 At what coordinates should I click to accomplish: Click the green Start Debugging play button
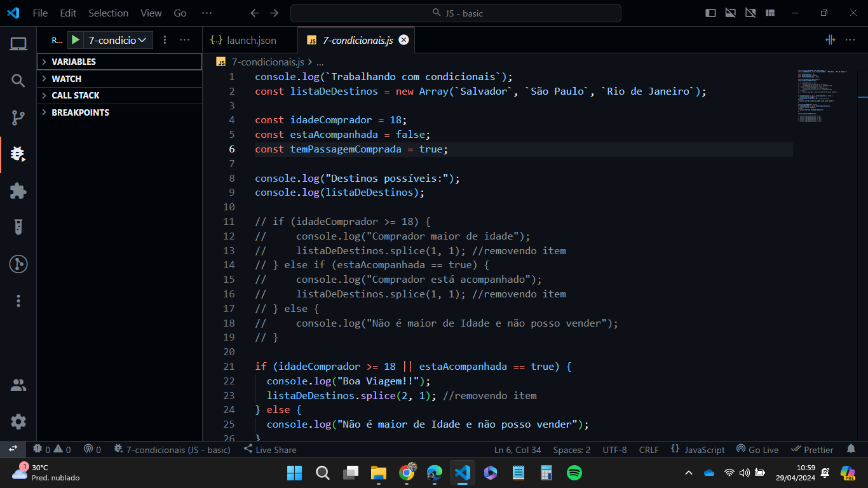[x=76, y=40]
